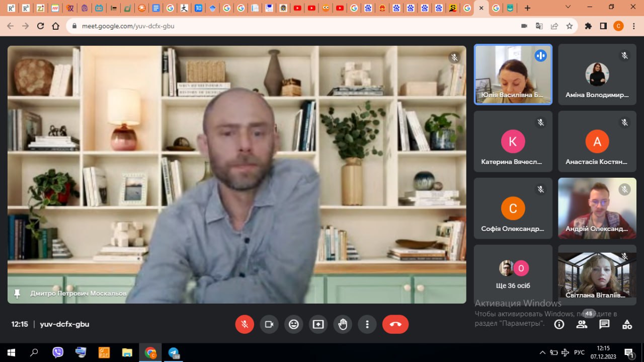
Task: Open Telegram from the Windows taskbar
Action: [x=174, y=352]
